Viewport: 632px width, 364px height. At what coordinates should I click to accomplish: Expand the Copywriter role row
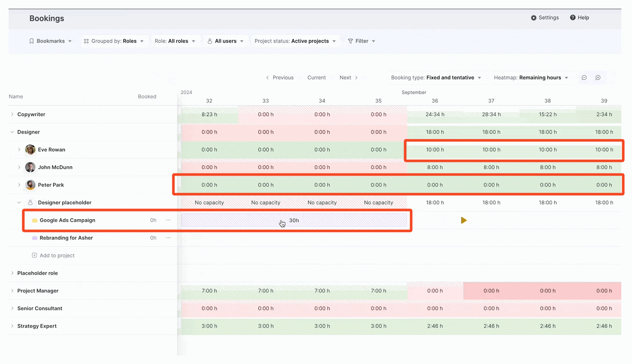tap(12, 114)
